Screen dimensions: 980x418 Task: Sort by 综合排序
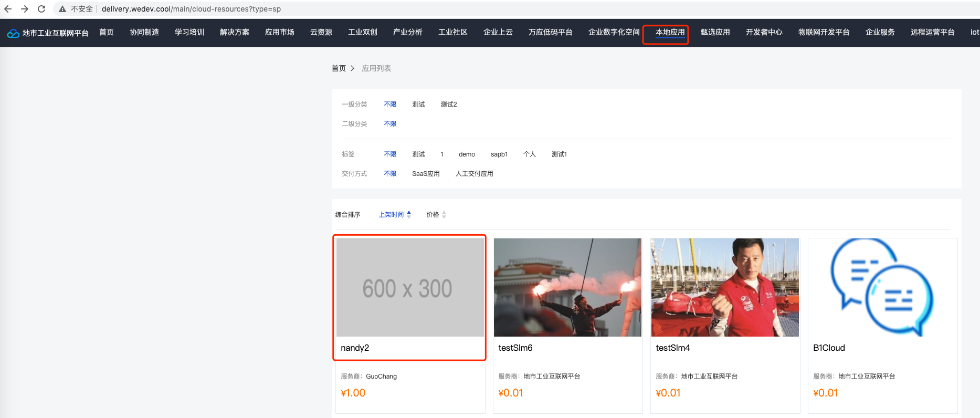tap(348, 215)
